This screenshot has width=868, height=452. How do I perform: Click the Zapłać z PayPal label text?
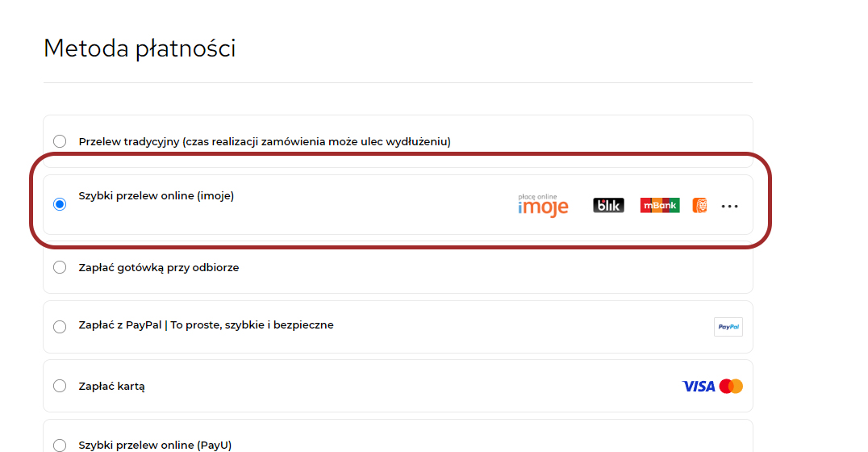(206, 325)
